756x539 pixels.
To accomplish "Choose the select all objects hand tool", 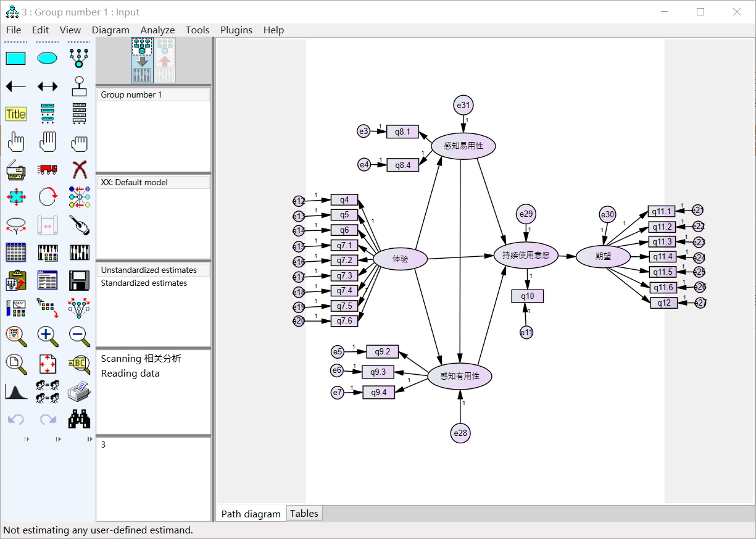I will tap(48, 143).
